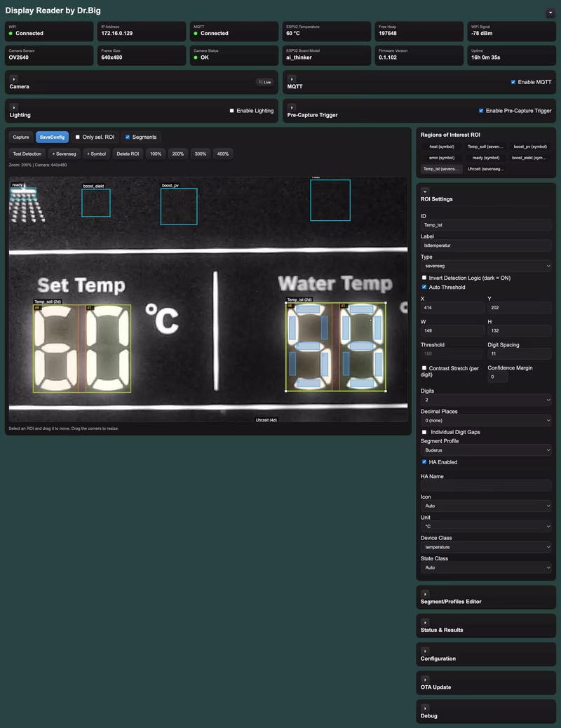Check Only sel. ROI option

click(78, 137)
